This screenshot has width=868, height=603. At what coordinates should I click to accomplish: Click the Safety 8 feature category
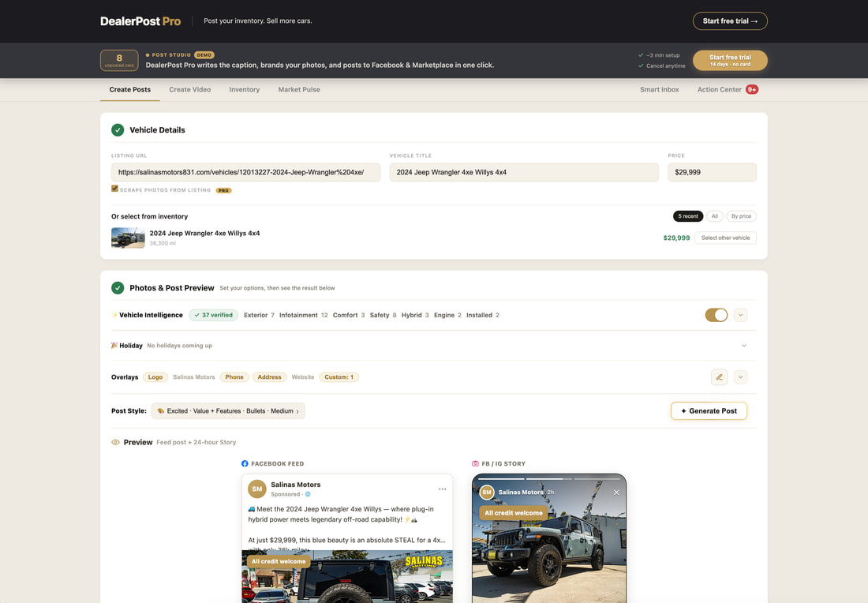383,315
